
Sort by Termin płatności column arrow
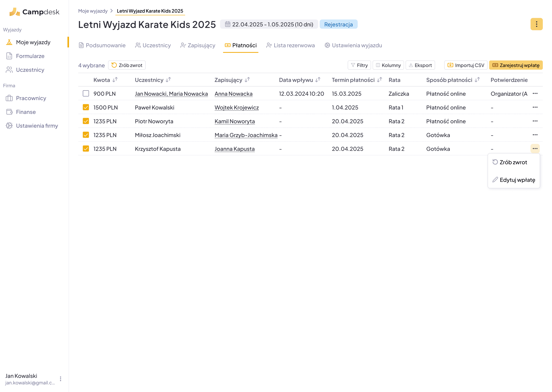(x=379, y=80)
